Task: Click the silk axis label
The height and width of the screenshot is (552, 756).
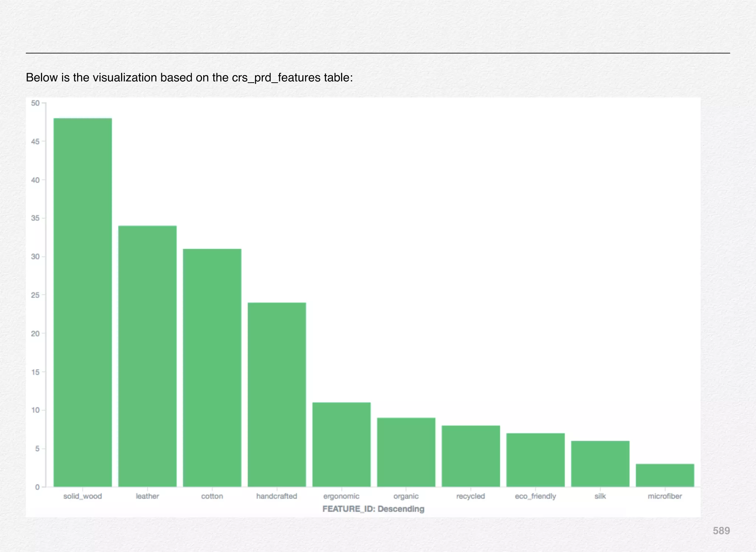Action: click(x=600, y=496)
